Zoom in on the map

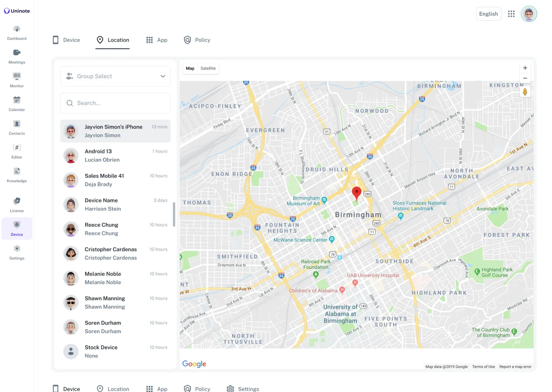[x=525, y=68]
